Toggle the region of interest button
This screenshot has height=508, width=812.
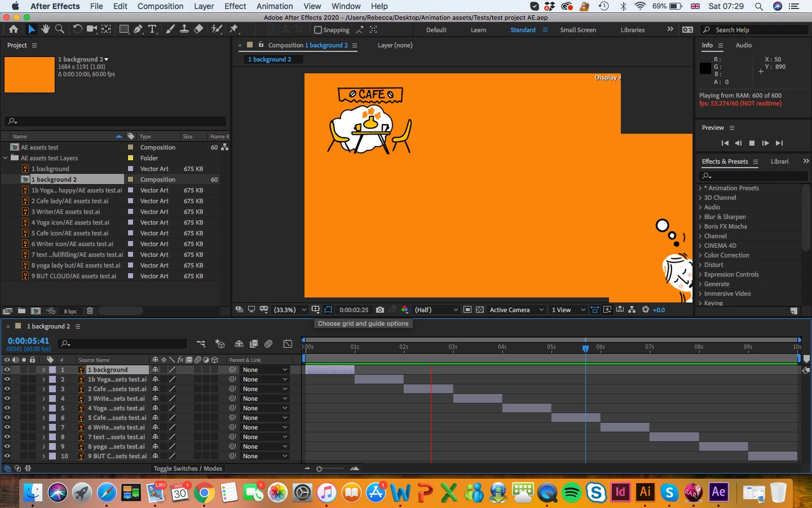467,310
